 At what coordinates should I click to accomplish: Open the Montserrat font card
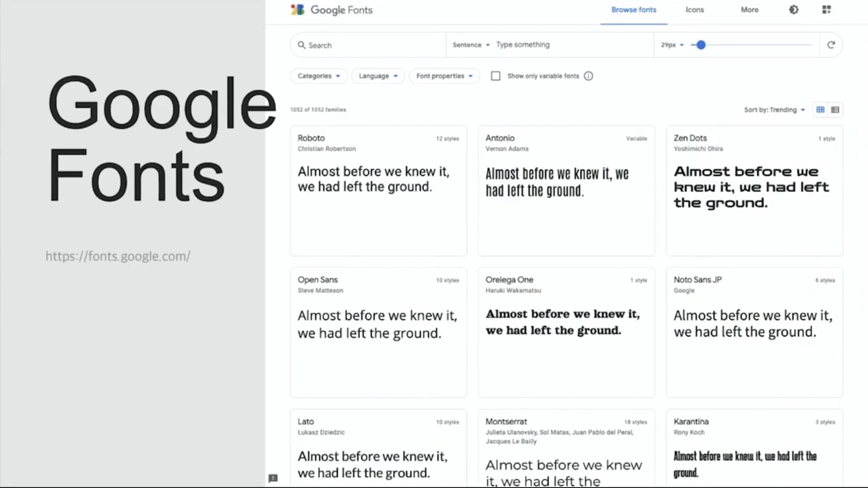click(566, 448)
